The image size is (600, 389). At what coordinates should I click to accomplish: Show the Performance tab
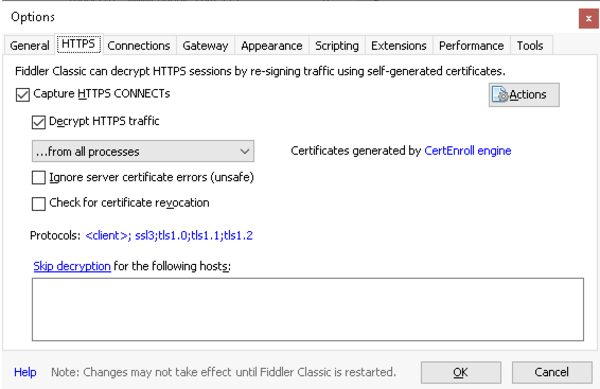click(471, 46)
